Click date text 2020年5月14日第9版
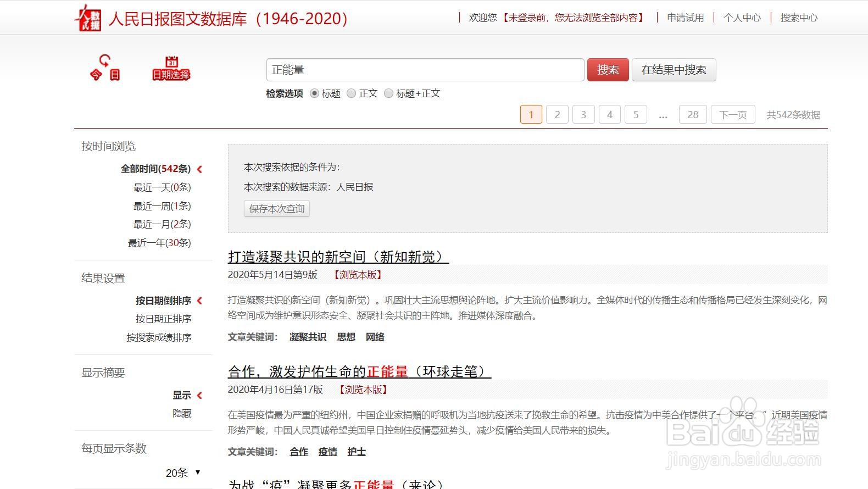The height and width of the screenshot is (489, 868). (x=272, y=275)
